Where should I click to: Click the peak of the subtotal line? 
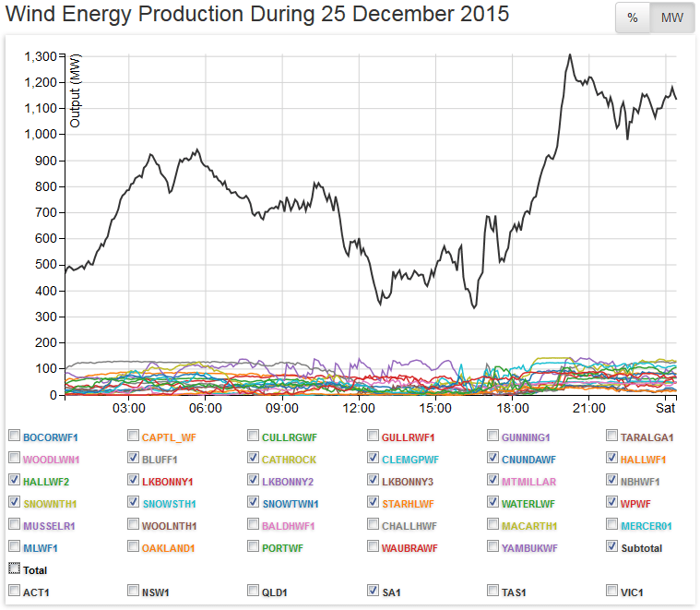point(570,54)
